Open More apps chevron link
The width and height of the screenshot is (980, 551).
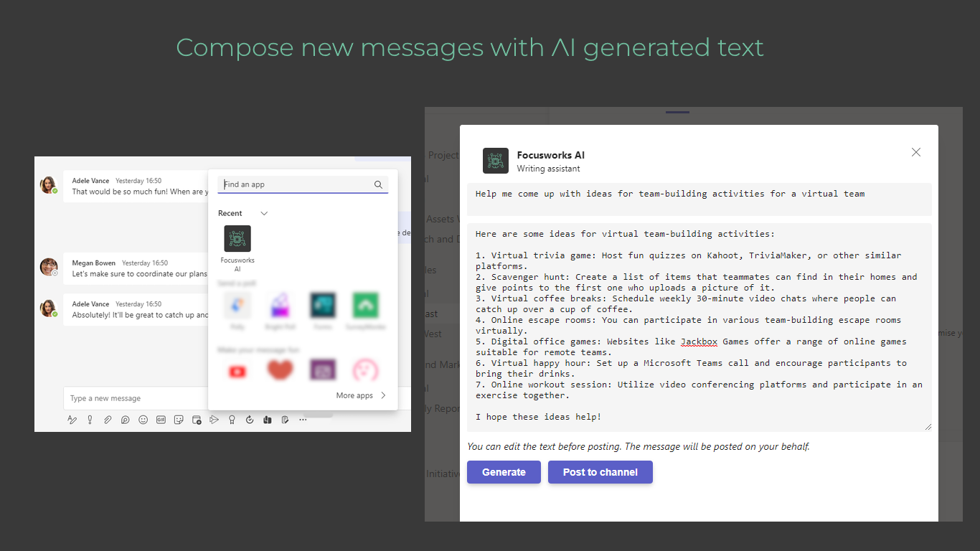(x=362, y=395)
